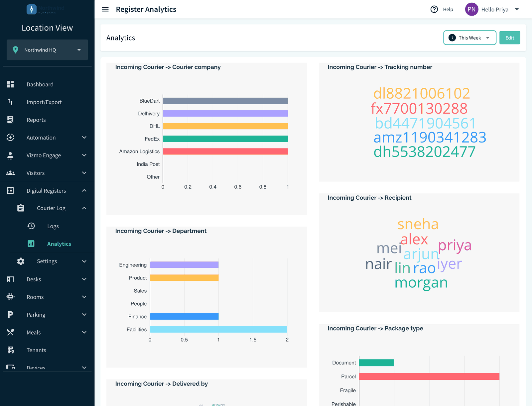Expand the Automation submenu chevron
Image resolution: width=532 pixels, height=406 pixels.
(84, 138)
